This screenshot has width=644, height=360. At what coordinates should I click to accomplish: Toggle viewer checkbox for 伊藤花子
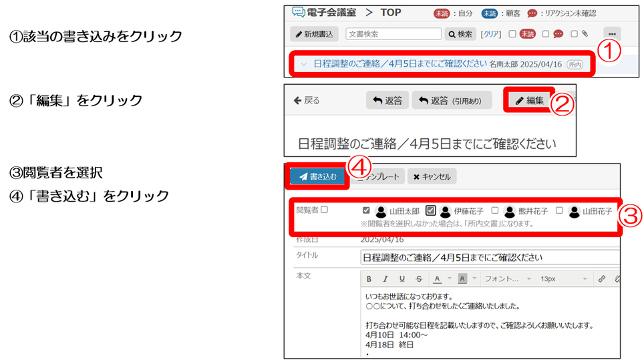(x=431, y=210)
